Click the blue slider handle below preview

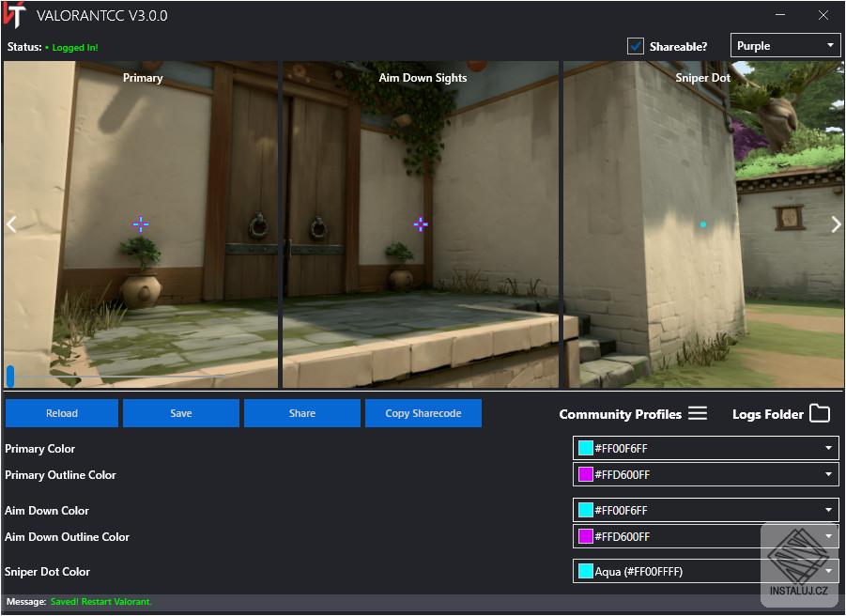coord(10,376)
